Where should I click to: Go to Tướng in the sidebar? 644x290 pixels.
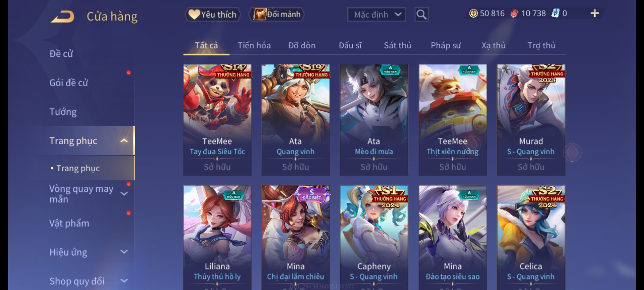63,112
